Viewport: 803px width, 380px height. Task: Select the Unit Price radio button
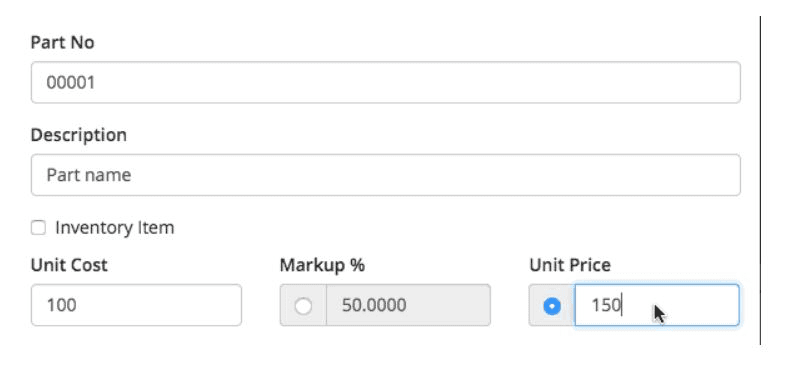[x=552, y=306]
